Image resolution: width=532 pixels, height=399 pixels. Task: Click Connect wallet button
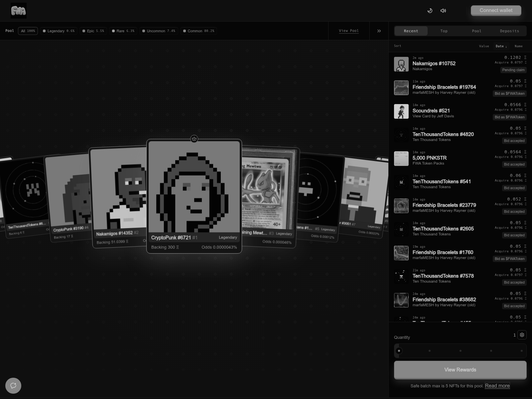point(496,10)
